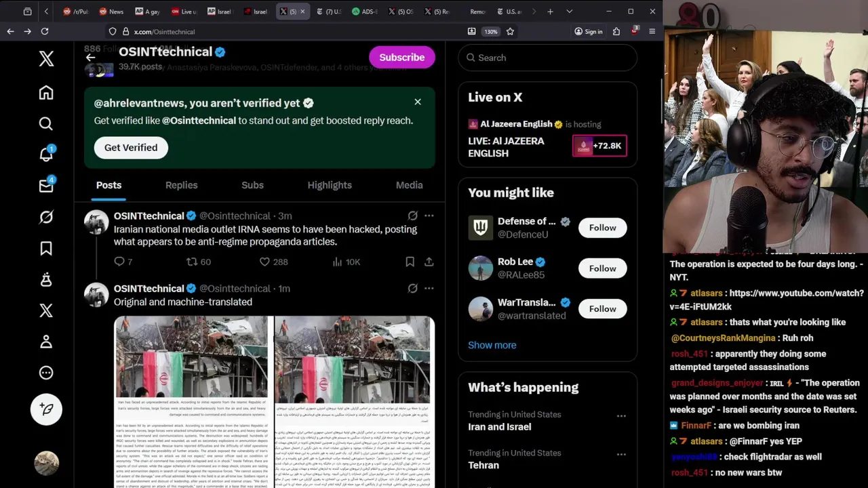Switch to the Media tab

pyautogui.click(x=409, y=185)
